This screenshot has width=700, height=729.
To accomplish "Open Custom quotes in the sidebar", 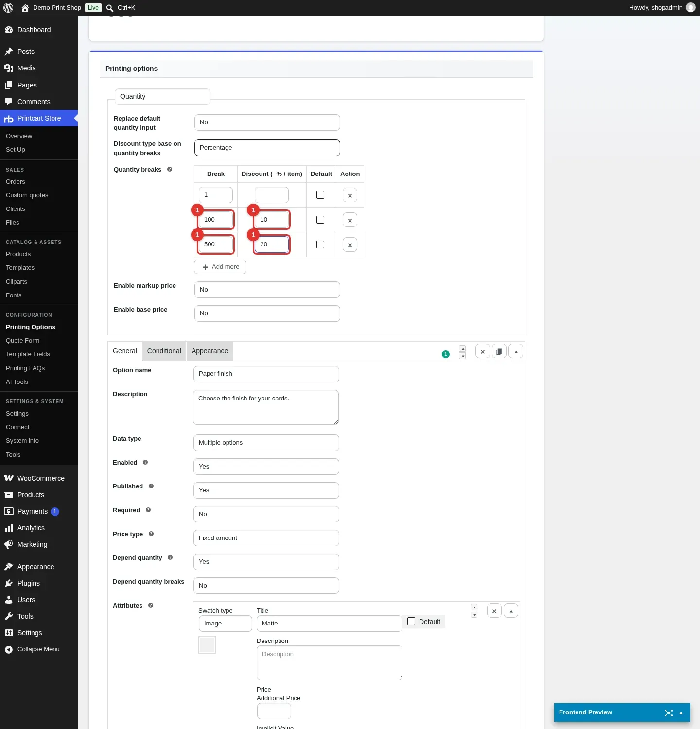I will [x=27, y=195].
